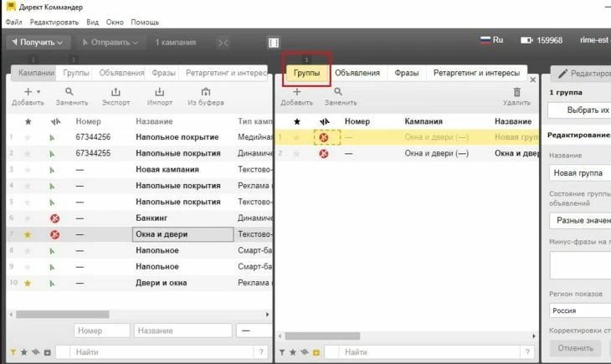
Task: Click red error icon on Банкинг row
Action: click(x=55, y=218)
